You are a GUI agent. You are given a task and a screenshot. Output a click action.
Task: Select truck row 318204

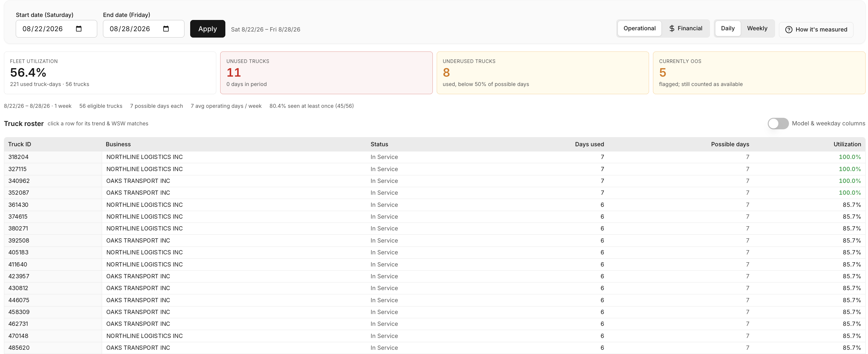click(x=435, y=157)
